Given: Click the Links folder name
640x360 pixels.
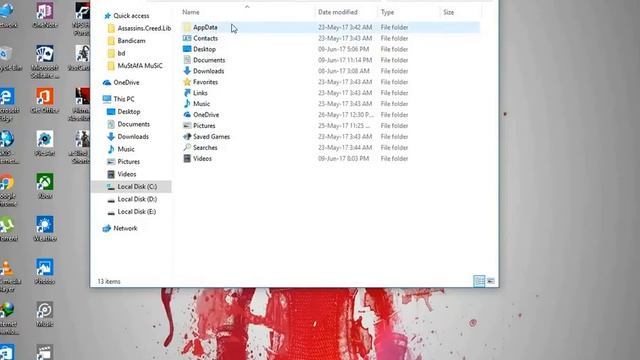Looking at the screenshot, I should click(x=200, y=93).
